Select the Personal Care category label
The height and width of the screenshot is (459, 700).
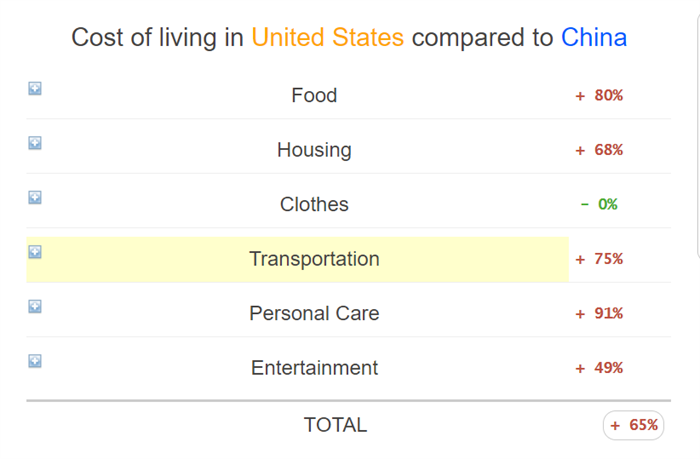pos(314,313)
